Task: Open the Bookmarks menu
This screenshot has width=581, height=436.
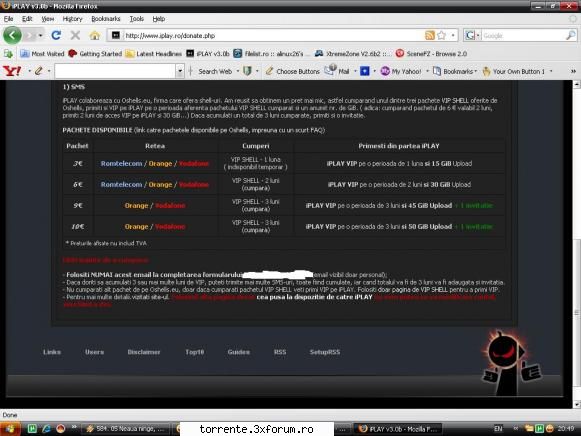Action: click(x=106, y=19)
